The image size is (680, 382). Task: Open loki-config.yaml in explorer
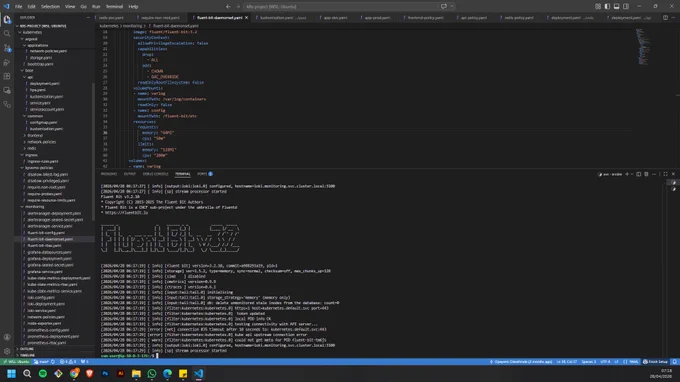41,297
